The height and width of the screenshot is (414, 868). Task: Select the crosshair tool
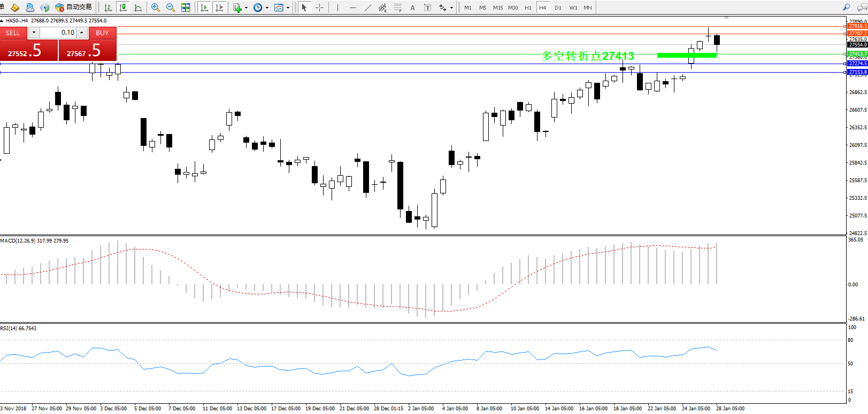tap(319, 7)
